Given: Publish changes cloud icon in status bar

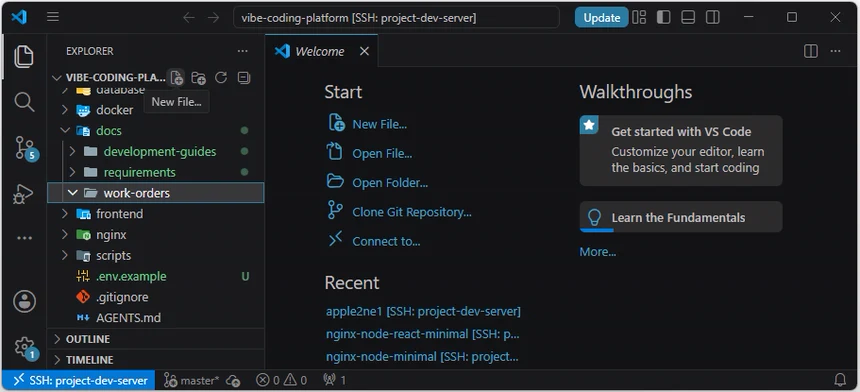Looking at the screenshot, I should tap(233, 380).
